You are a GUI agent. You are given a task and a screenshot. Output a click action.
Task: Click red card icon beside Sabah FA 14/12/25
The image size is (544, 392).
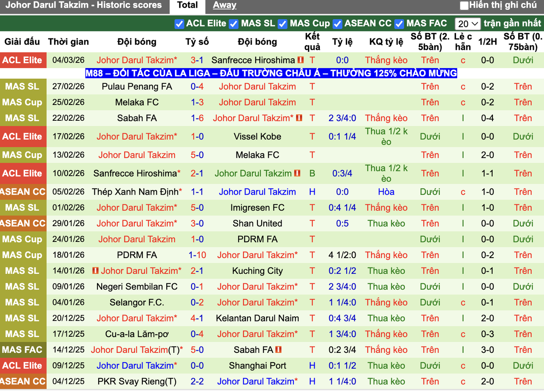click(x=279, y=349)
